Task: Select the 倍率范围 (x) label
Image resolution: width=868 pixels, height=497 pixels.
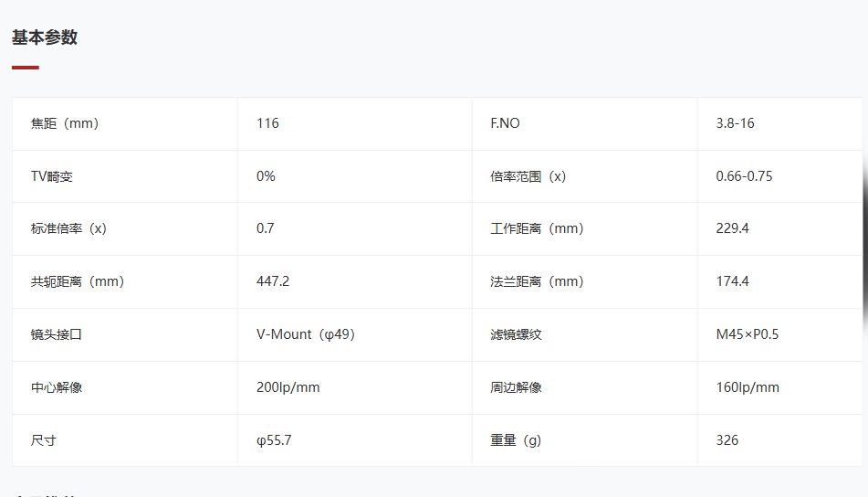Action: pos(528,176)
